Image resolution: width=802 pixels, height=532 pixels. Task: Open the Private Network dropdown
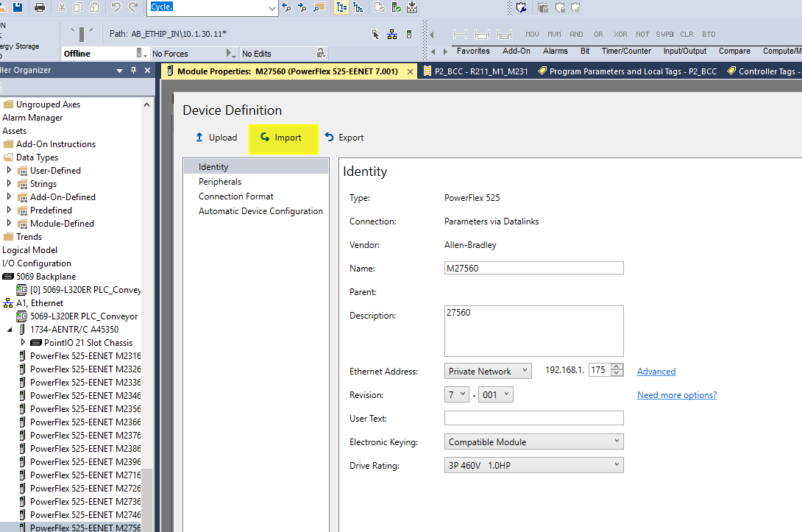click(488, 371)
